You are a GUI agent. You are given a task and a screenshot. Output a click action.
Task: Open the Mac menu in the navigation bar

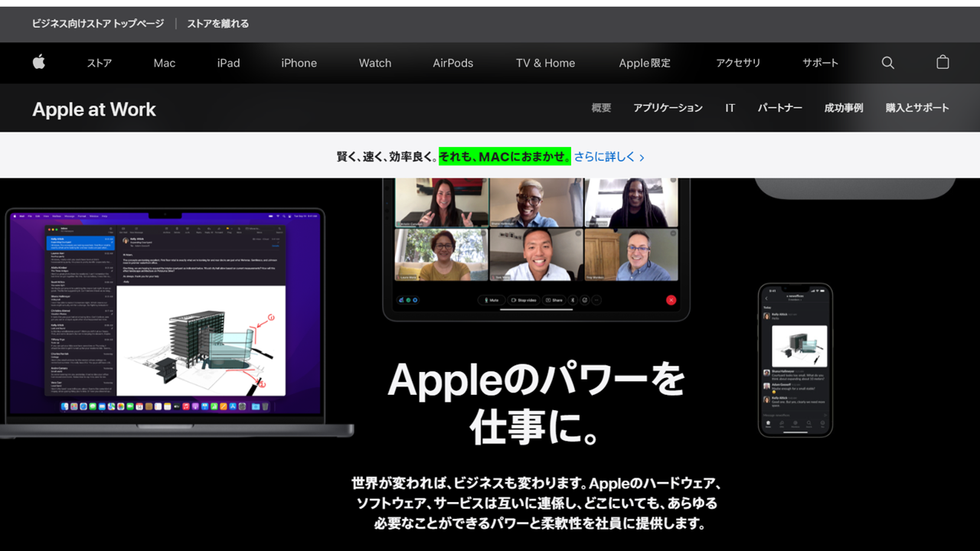pos(164,63)
